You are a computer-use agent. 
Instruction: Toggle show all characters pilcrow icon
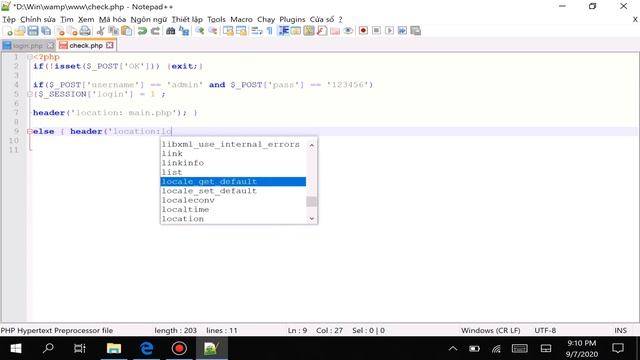(270, 31)
